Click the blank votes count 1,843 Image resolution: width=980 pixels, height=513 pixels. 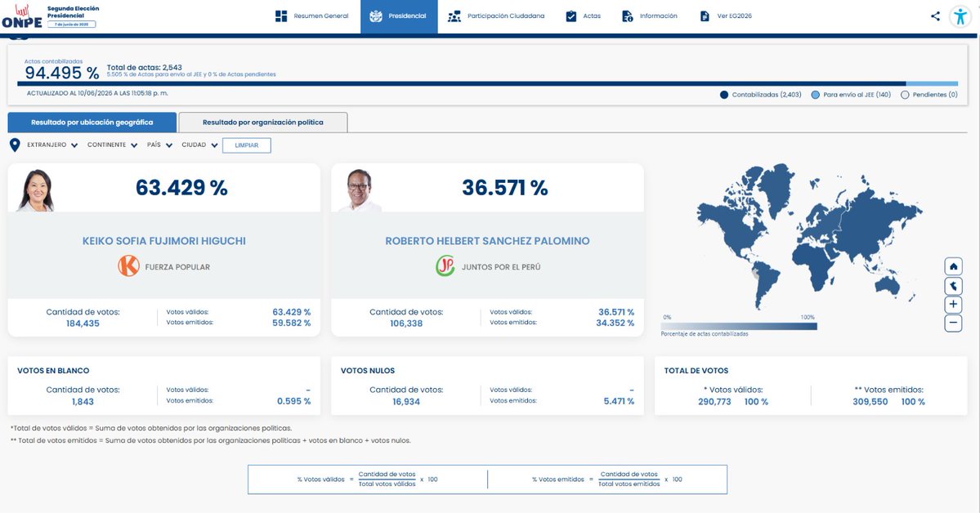(83, 402)
